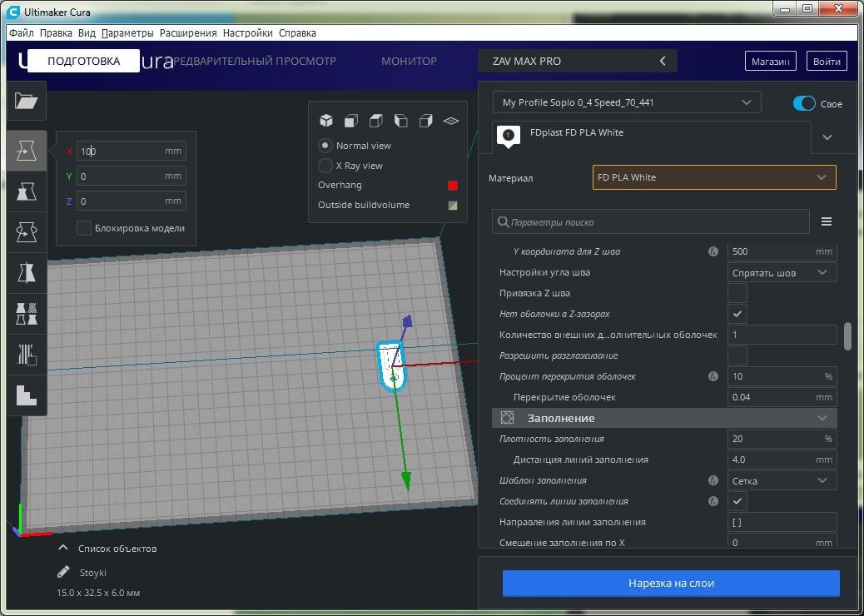Click the Нарезка на слои button
864x616 pixels.
pyautogui.click(x=671, y=583)
